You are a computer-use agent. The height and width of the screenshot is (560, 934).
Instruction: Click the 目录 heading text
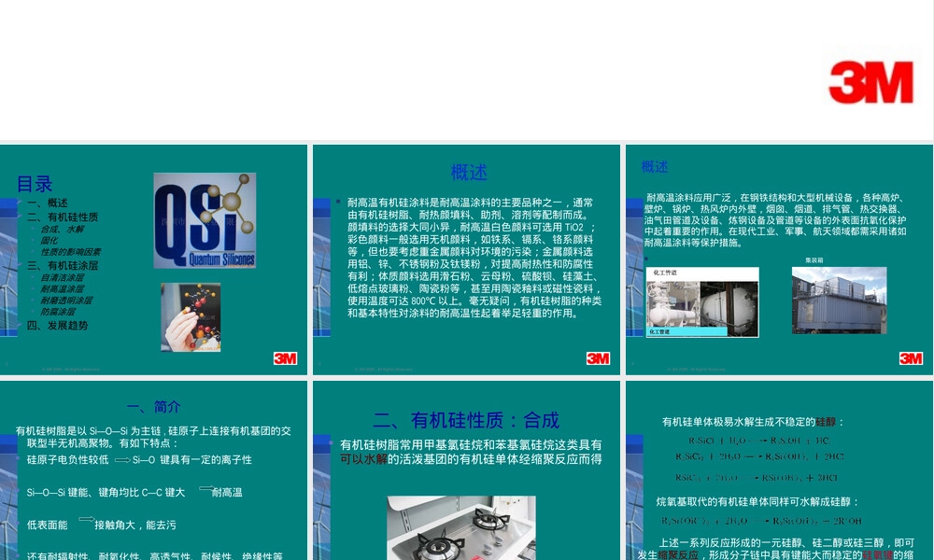click(35, 184)
